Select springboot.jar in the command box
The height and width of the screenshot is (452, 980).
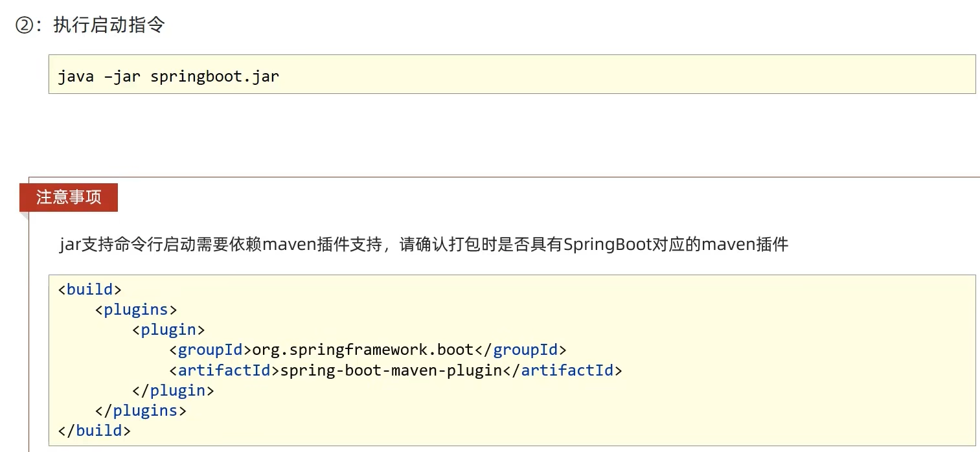214,76
